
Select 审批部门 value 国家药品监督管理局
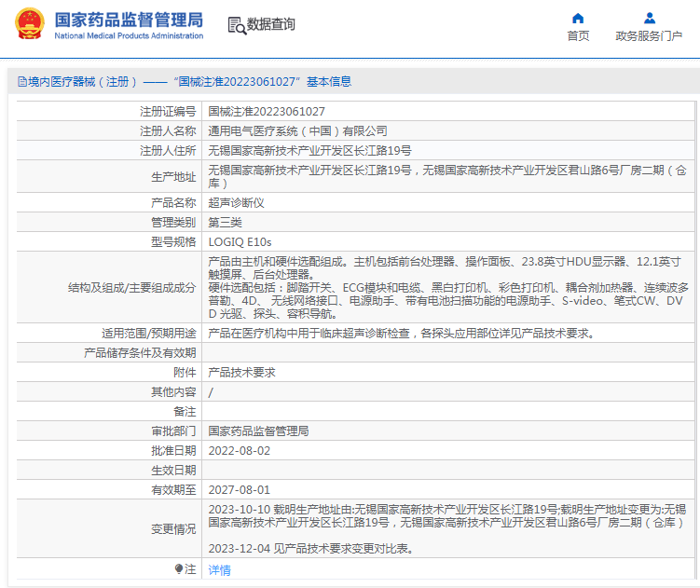(x=258, y=431)
